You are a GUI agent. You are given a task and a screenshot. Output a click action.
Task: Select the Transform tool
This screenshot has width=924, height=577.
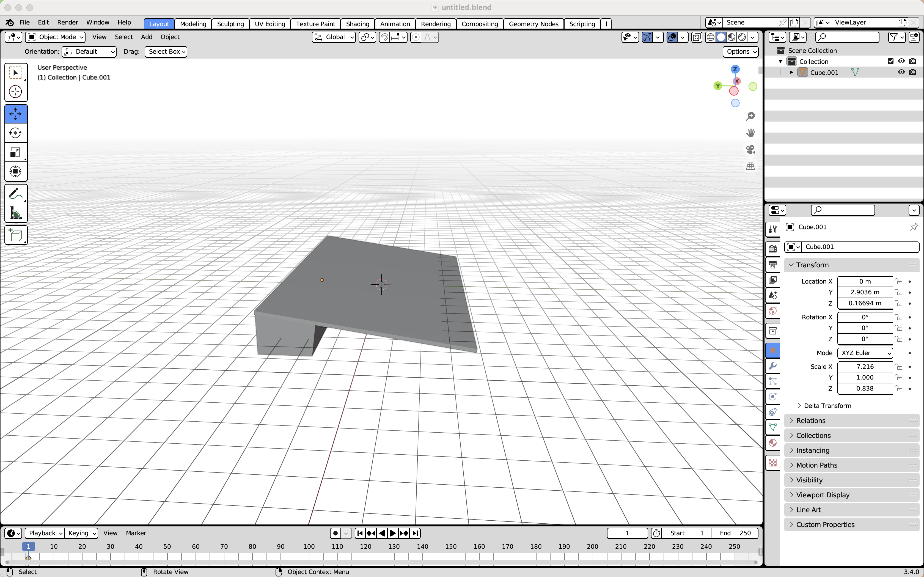[x=16, y=171]
